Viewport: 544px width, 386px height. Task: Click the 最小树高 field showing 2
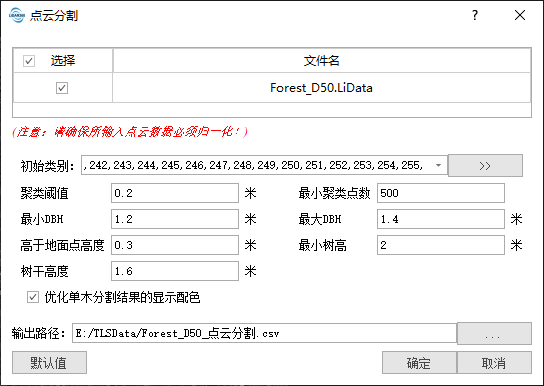coord(441,245)
